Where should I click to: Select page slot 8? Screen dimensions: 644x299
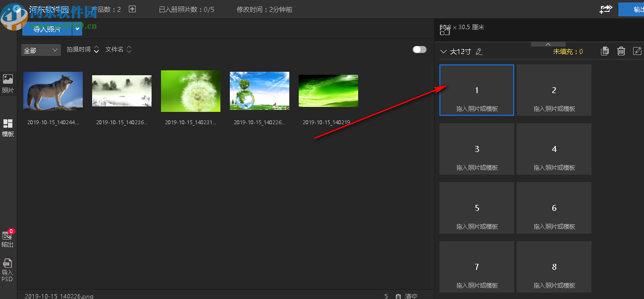pos(554,266)
